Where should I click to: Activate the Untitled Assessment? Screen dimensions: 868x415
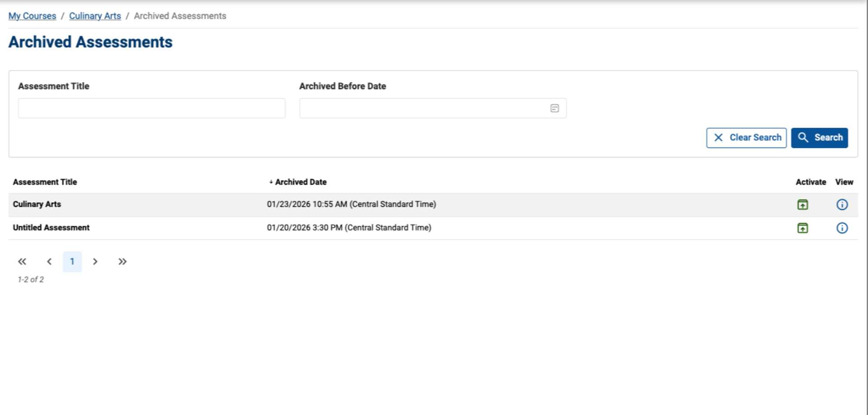802,228
